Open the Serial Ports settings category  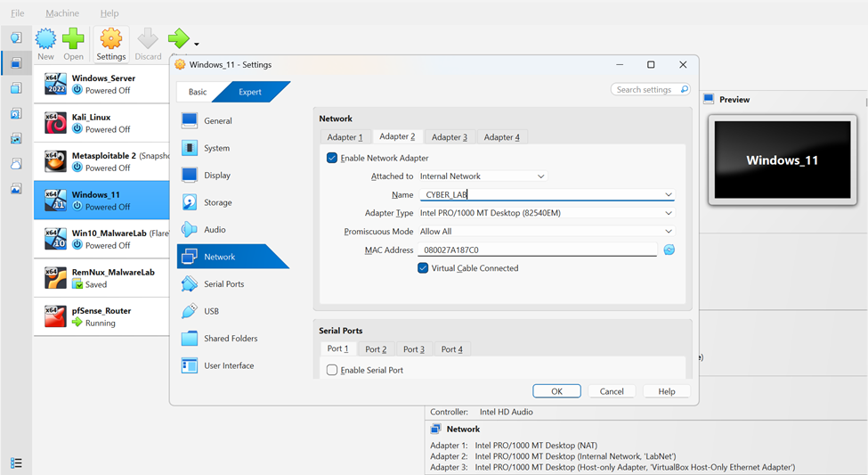[233, 283]
